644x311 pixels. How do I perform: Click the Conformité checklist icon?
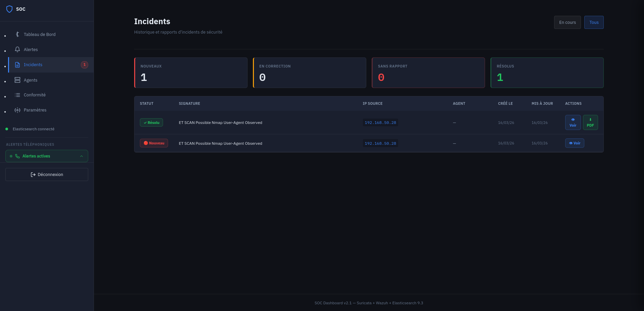[17, 95]
